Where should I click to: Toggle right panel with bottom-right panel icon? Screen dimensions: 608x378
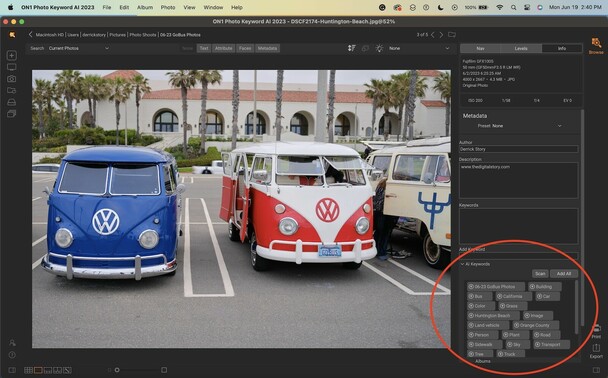[596, 370]
